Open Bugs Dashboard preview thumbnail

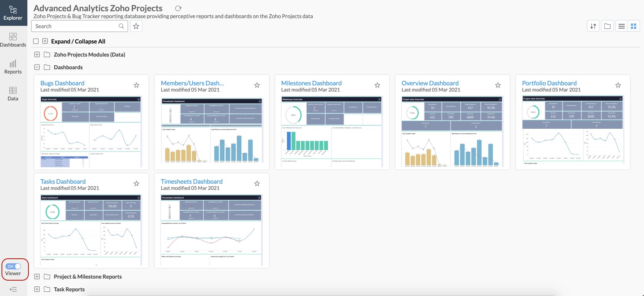[91, 132]
